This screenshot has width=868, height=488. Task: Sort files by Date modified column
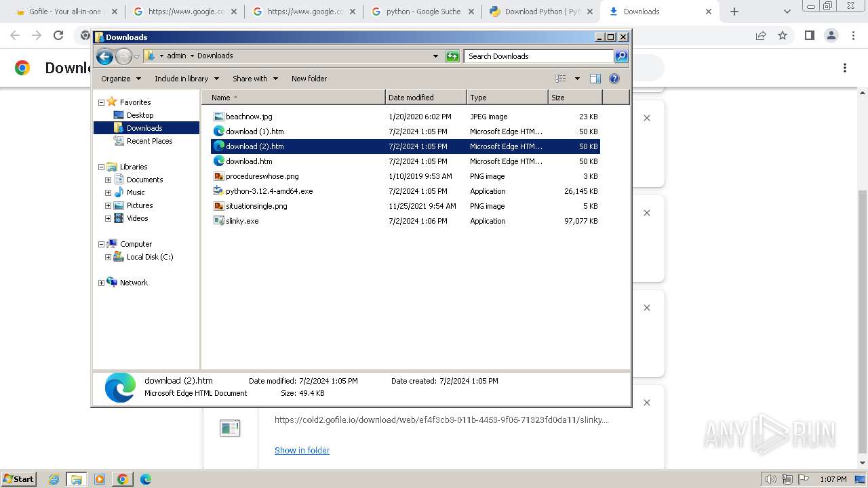pyautogui.click(x=426, y=98)
